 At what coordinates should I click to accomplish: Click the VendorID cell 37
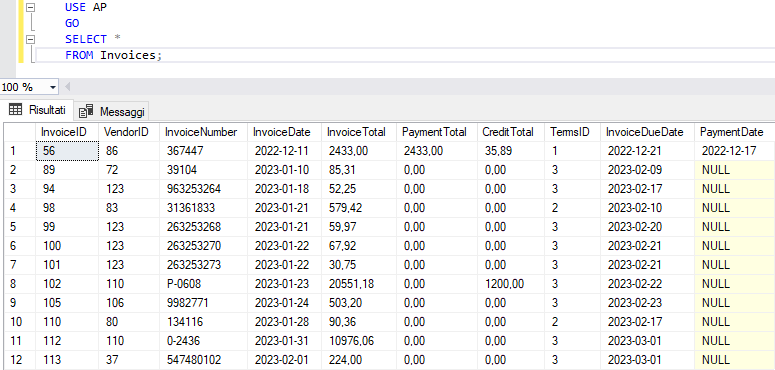point(129,360)
